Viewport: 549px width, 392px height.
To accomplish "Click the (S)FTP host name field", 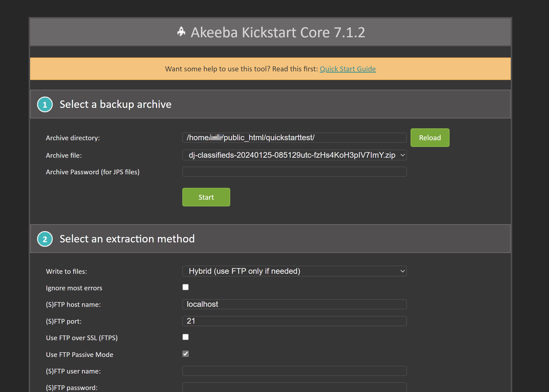I will [294, 304].
